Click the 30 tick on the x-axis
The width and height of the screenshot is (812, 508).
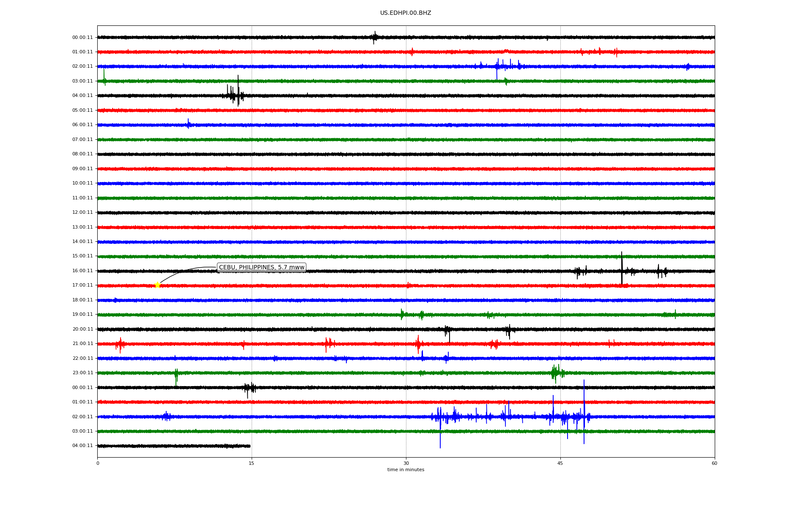click(406, 463)
